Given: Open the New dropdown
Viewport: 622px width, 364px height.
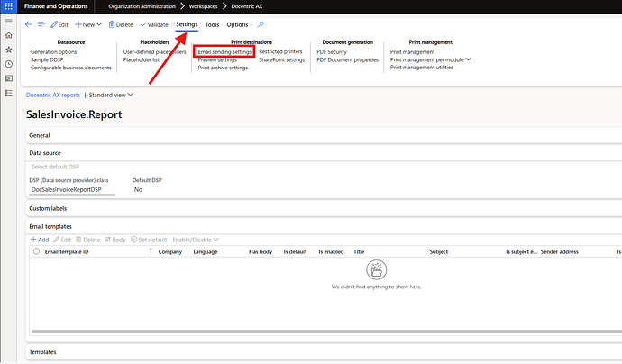Looking at the screenshot, I should tap(88, 24).
